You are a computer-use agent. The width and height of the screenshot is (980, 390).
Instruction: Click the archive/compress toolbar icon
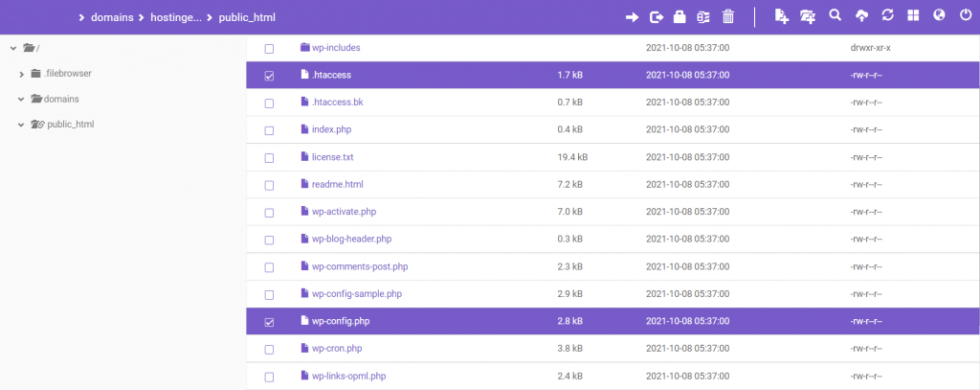(x=703, y=17)
